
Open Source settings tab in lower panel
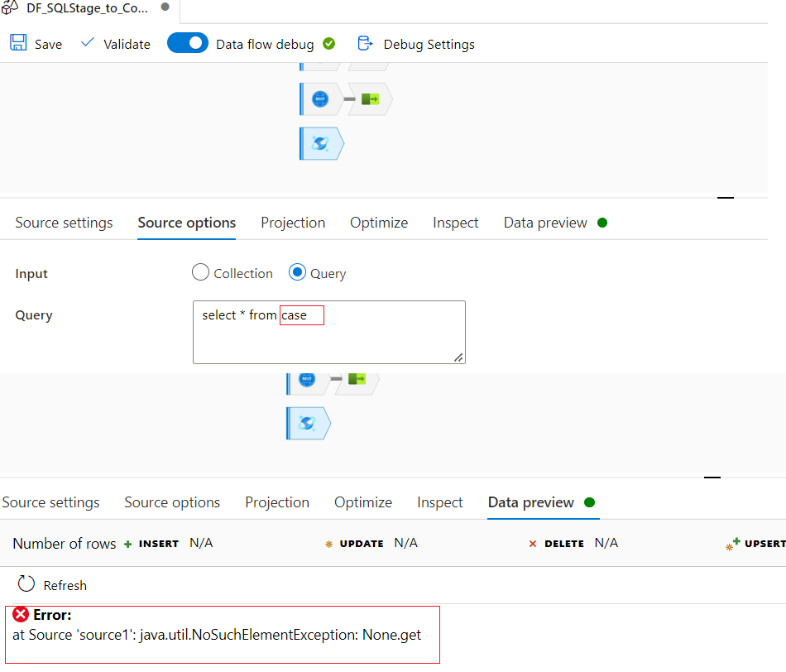click(x=50, y=502)
